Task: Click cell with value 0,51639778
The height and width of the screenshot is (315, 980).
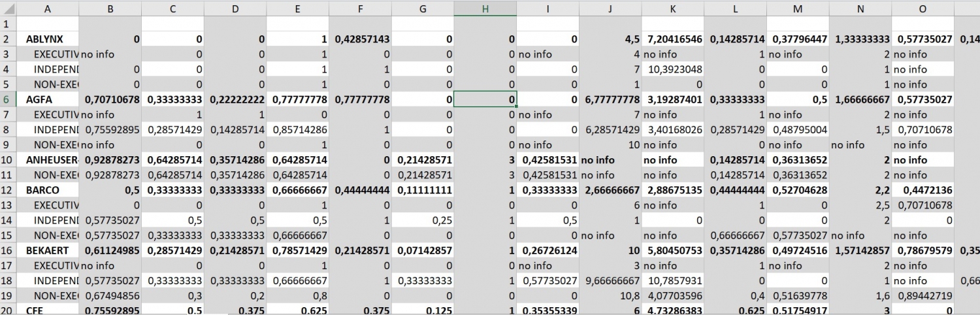Action: pos(798,295)
